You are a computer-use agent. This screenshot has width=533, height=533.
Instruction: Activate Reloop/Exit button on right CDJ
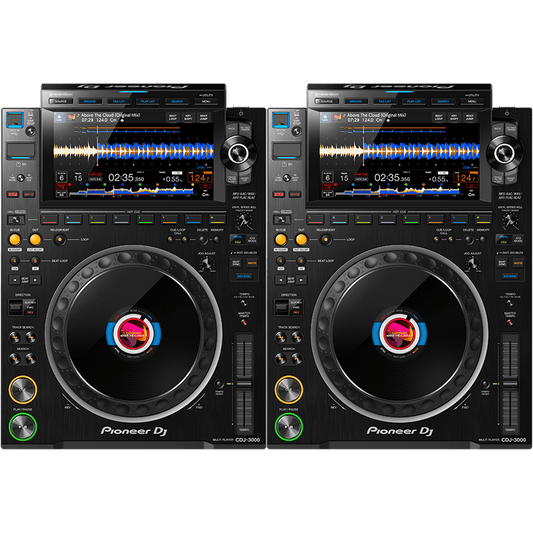tap(326, 240)
